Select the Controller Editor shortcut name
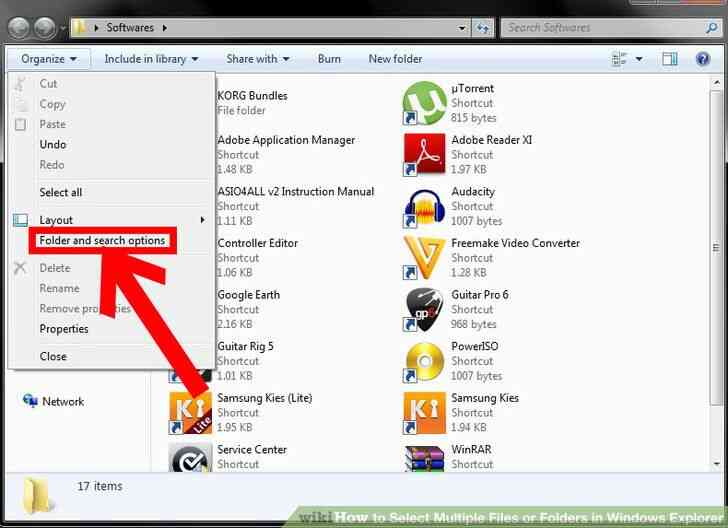The width and height of the screenshot is (728, 528). click(x=258, y=243)
